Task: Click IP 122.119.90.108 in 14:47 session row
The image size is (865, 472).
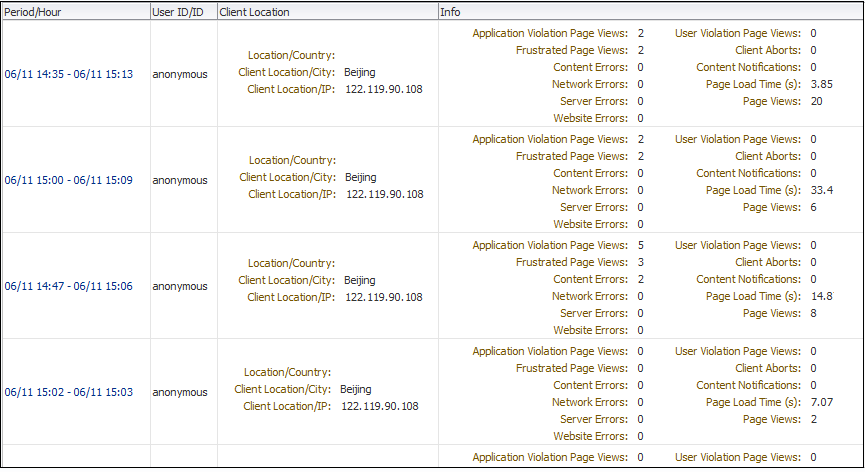Action: pyautogui.click(x=384, y=297)
